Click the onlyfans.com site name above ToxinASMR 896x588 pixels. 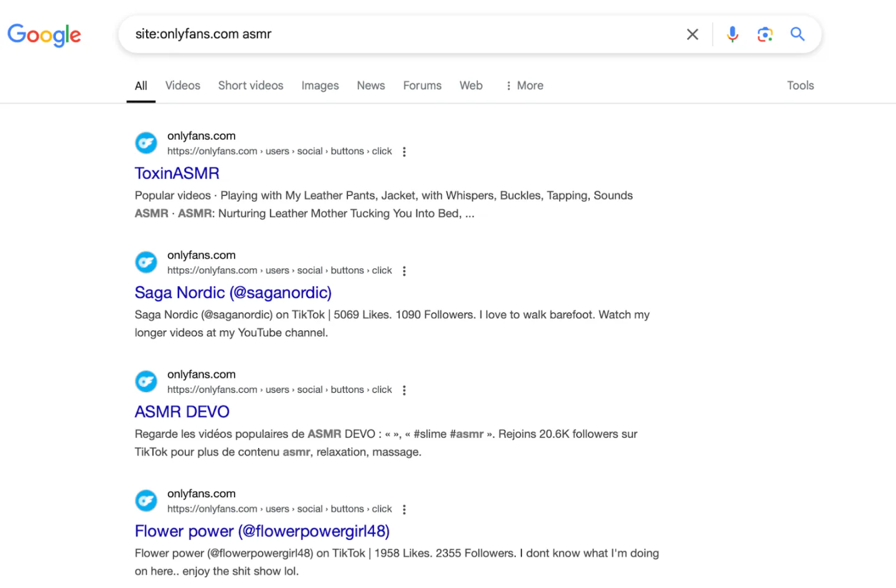[202, 136]
